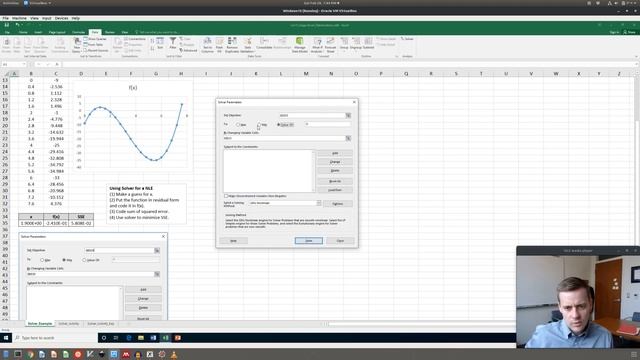Open Chrome from the Ubuntu dock
640x360 pixels.
click(30, 354)
